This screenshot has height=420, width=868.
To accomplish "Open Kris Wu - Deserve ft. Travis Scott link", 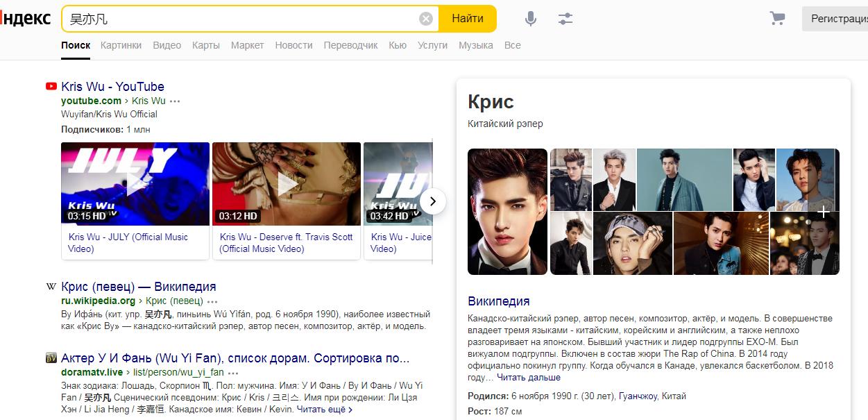I will click(287, 243).
